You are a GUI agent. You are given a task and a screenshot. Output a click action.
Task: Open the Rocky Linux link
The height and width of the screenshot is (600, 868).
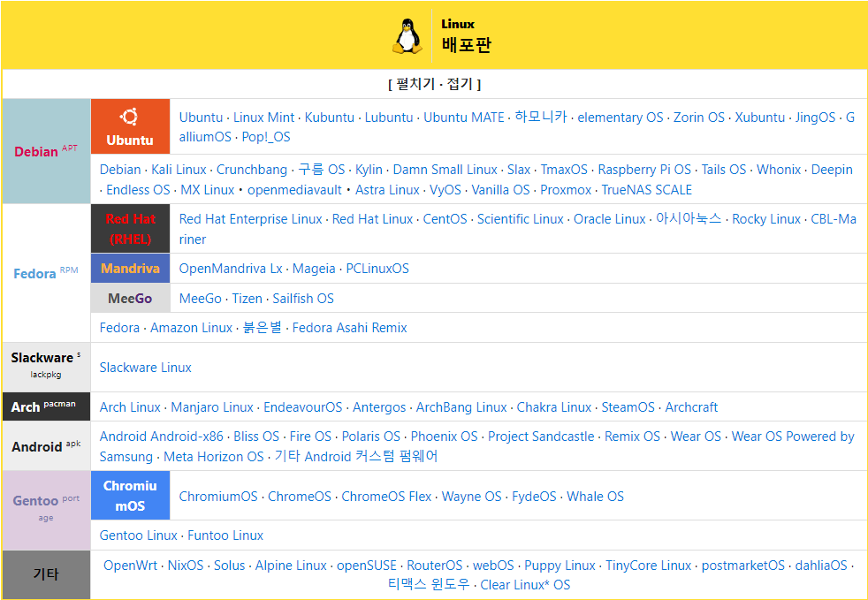tap(766, 219)
